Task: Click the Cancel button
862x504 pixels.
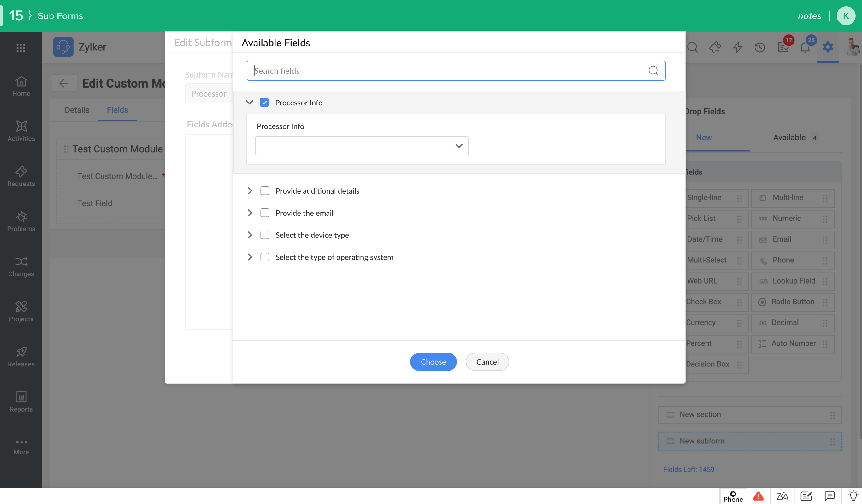Action: 487,362
